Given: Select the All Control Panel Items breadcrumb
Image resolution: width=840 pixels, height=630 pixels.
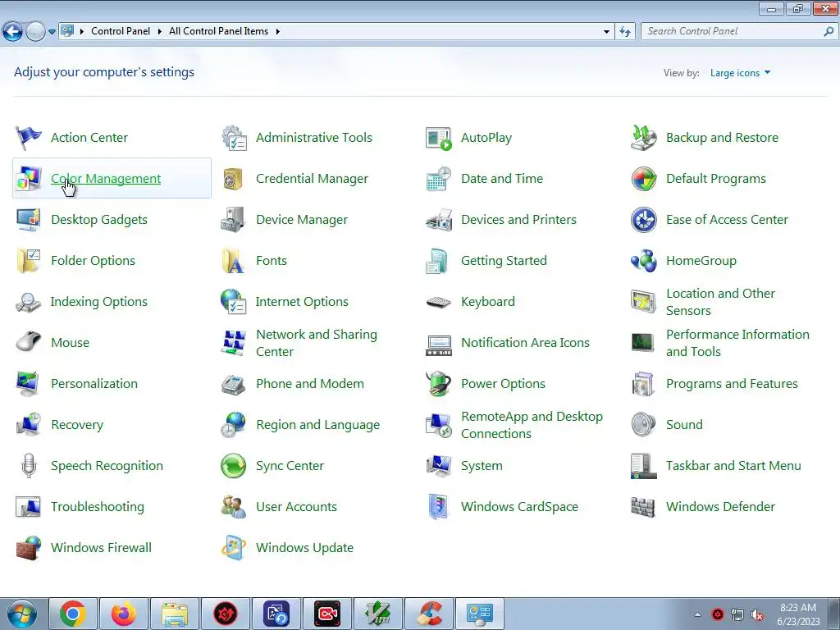Looking at the screenshot, I should (218, 31).
